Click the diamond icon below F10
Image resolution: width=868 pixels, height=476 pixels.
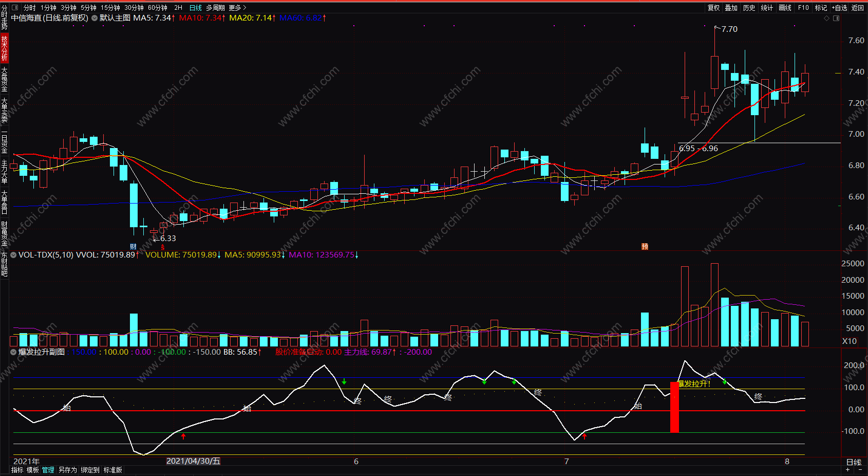click(x=826, y=18)
